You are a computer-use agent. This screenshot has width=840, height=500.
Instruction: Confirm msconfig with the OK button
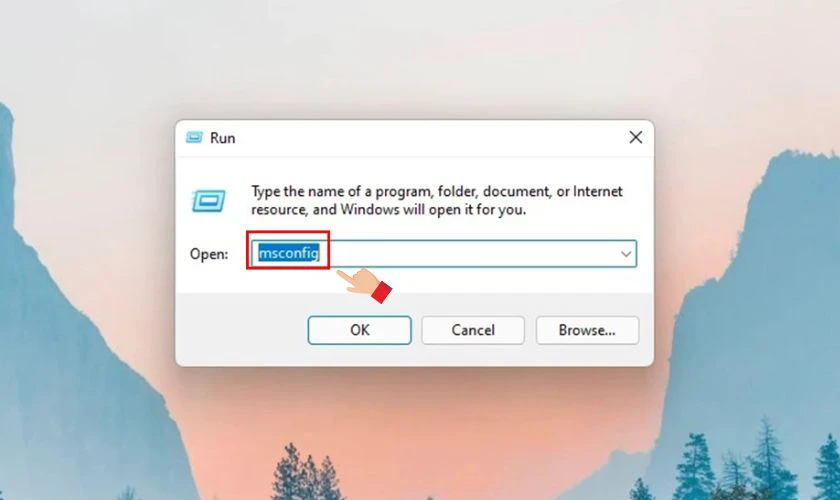(359, 330)
